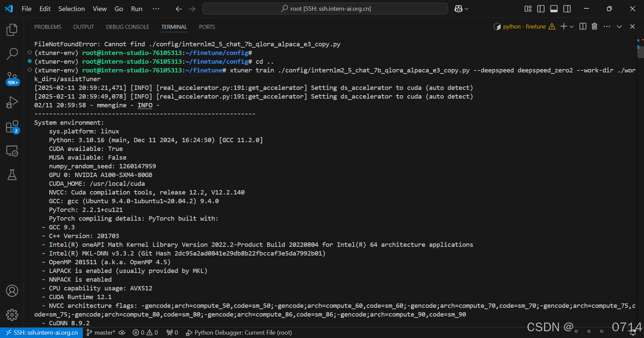This screenshot has height=338, width=644.
Task: Open the Copilot chat icon
Action: (x=459, y=9)
